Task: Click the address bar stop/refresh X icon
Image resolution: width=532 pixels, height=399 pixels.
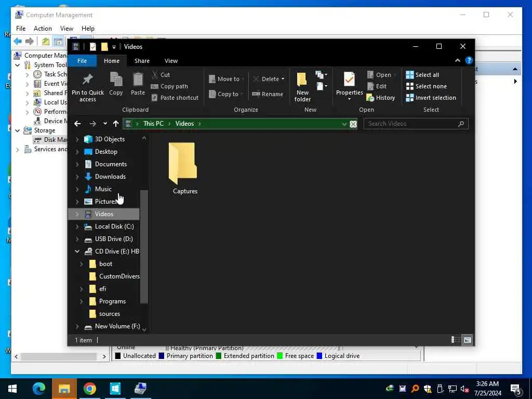Action: (353, 124)
